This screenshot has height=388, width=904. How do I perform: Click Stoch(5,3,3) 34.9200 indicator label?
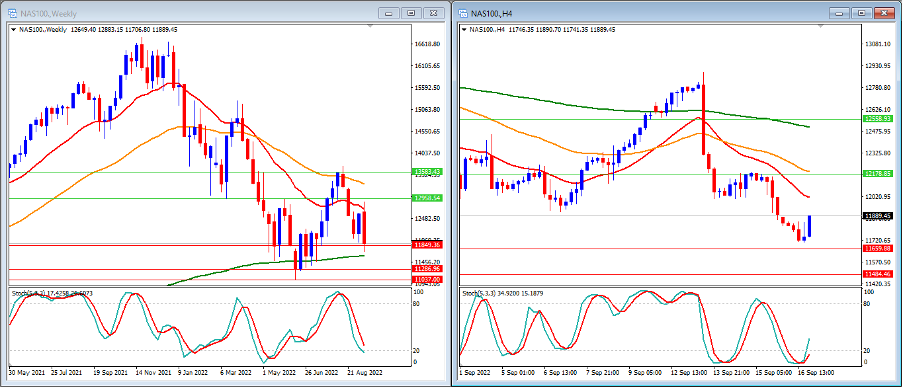click(503, 293)
